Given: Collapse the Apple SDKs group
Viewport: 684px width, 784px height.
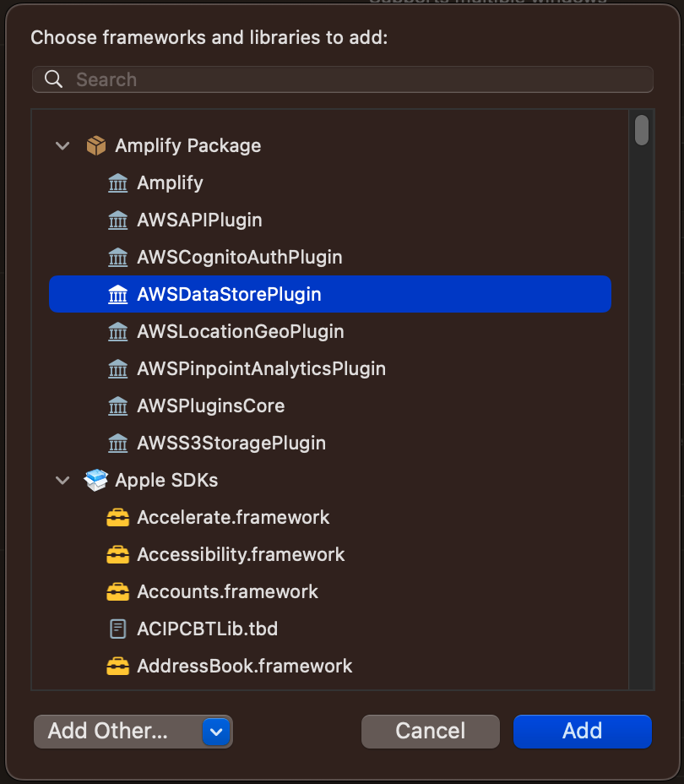Looking at the screenshot, I should pyautogui.click(x=62, y=481).
